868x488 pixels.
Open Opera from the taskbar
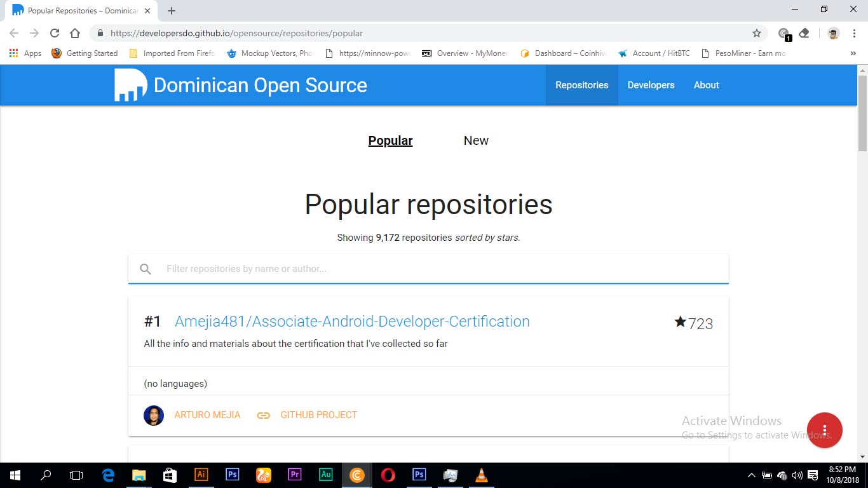388,475
